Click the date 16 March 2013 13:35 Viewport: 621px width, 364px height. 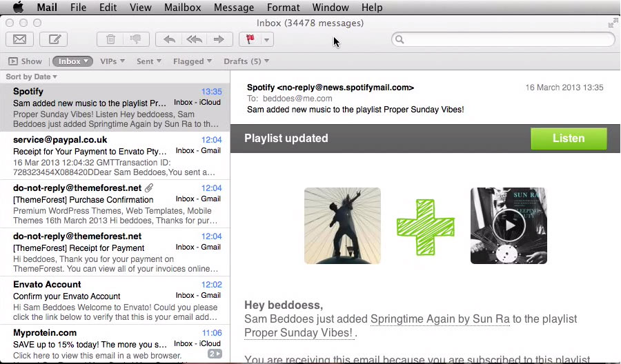click(564, 88)
